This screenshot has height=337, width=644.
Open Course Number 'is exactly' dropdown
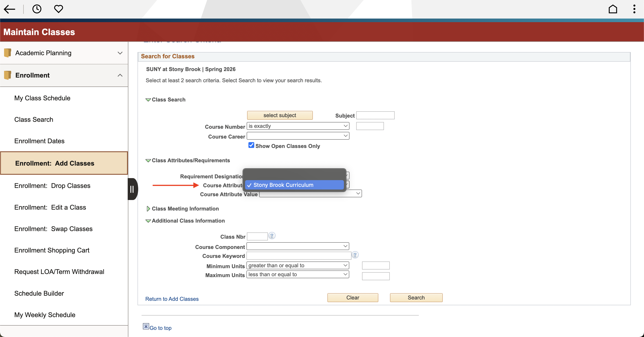(x=298, y=126)
